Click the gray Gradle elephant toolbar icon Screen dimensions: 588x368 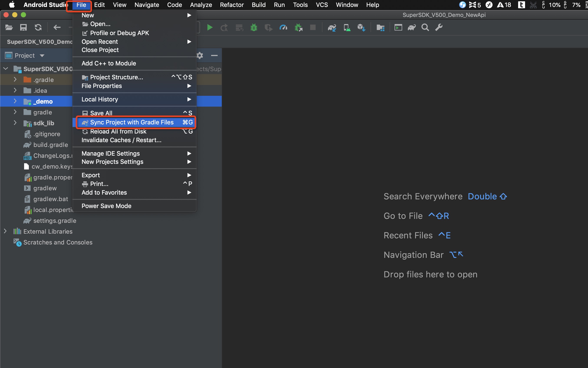[x=412, y=28]
